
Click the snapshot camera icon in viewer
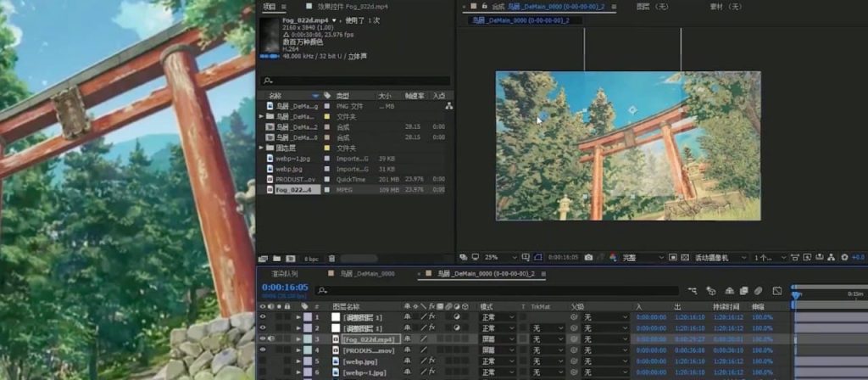[588, 258]
